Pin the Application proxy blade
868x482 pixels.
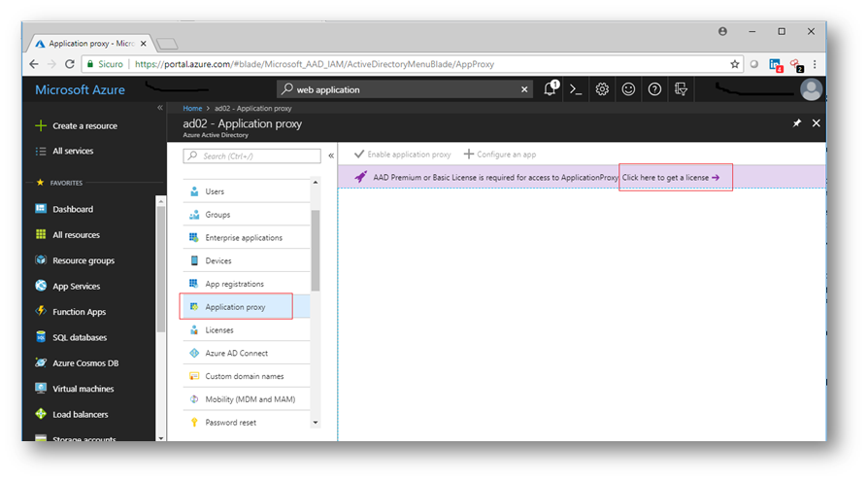pyautogui.click(x=796, y=123)
